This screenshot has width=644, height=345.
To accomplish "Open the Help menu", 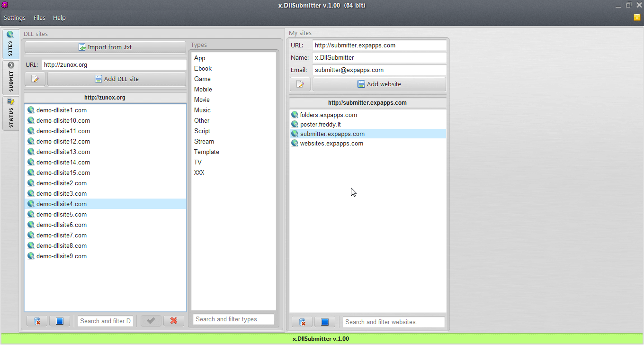I will [x=59, y=18].
